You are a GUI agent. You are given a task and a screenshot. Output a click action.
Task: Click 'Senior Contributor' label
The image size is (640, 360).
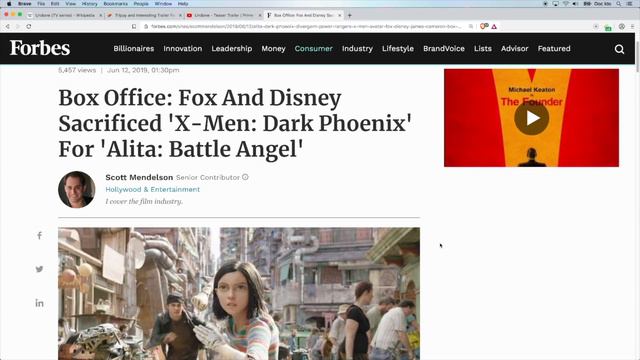(x=208, y=177)
